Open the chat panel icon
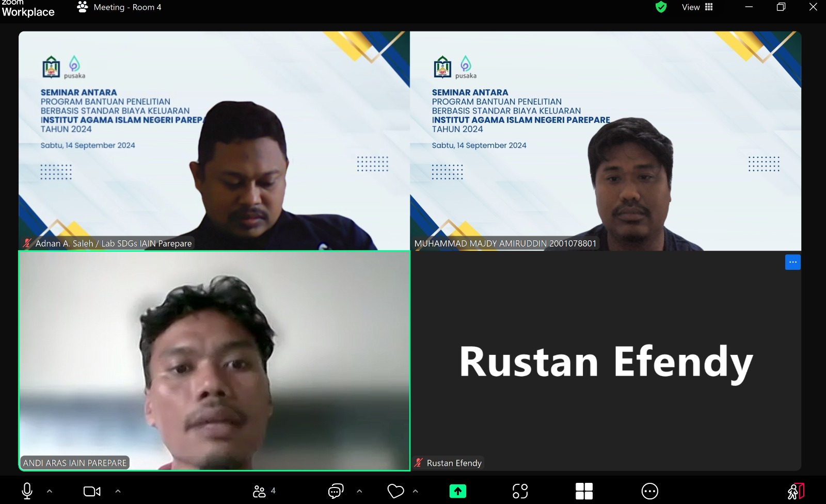The image size is (826, 504). pyautogui.click(x=336, y=491)
